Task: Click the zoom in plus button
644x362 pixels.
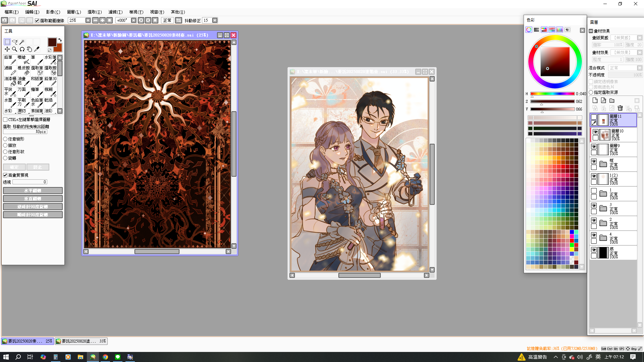Action: [102, 20]
